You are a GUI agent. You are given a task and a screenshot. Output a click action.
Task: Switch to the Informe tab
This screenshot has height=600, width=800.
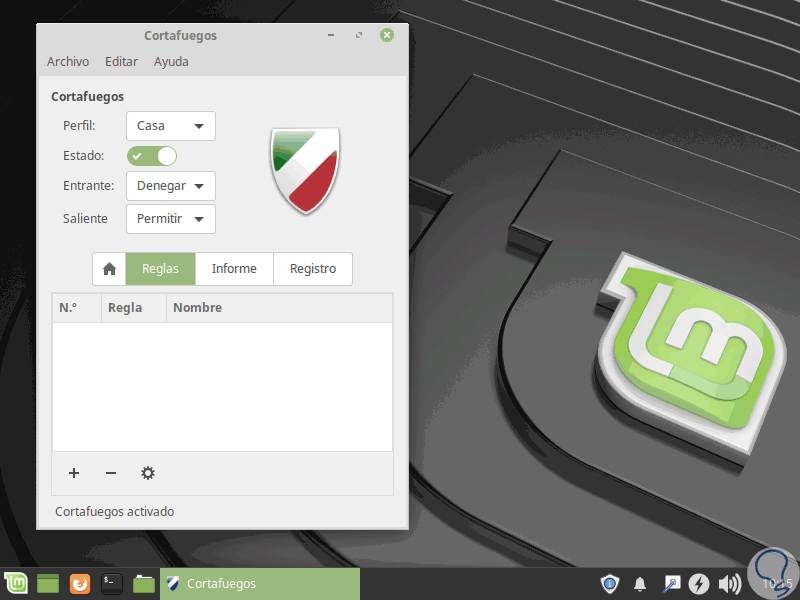(x=234, y=269)
